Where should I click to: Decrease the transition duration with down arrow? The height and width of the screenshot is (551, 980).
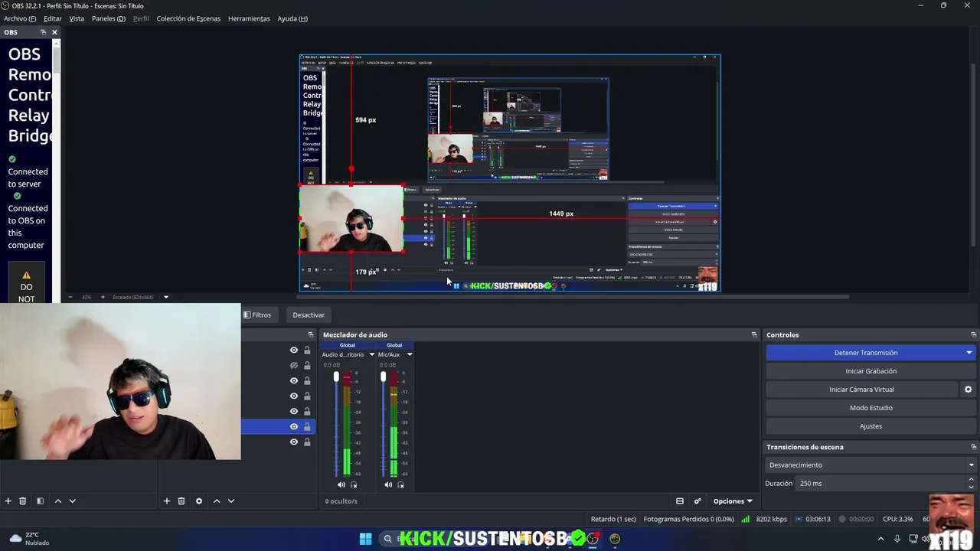click(x=971, y=487)
